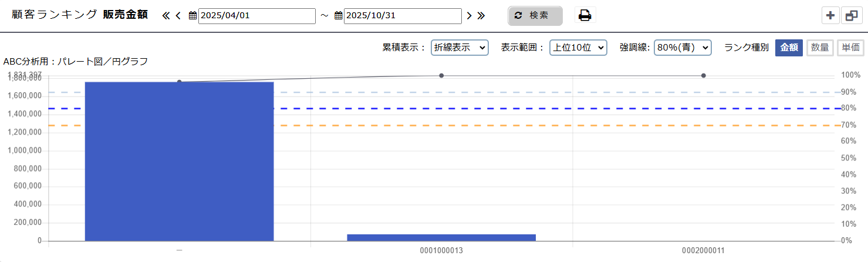Open calendar icon beside start date 2025/04/01
Viewport: 868px width, 262px height.
coord(192,16)
